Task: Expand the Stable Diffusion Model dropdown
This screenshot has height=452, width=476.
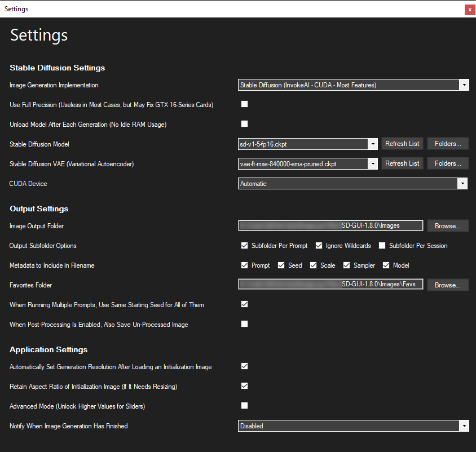Action: coord(308,144)
